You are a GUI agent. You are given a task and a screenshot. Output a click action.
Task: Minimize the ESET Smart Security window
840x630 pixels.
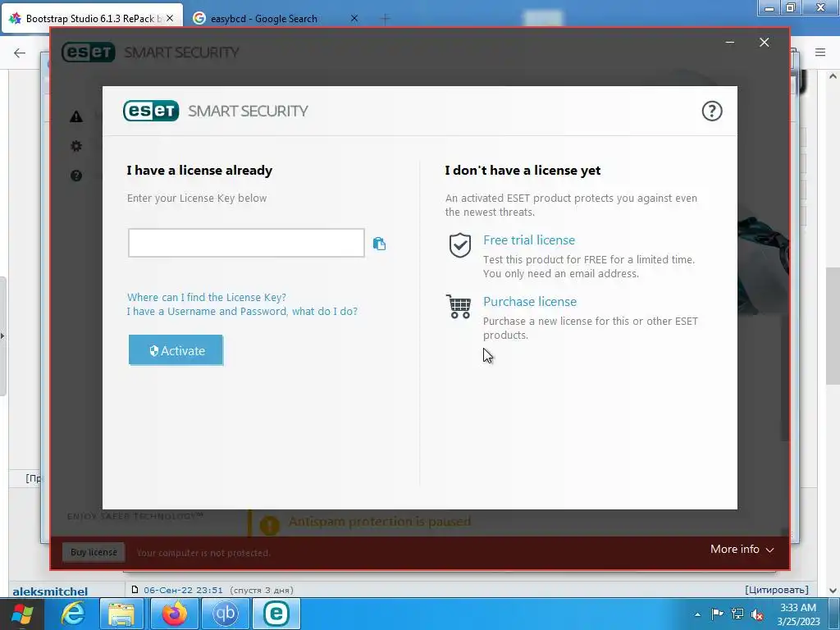click(729, 43)
